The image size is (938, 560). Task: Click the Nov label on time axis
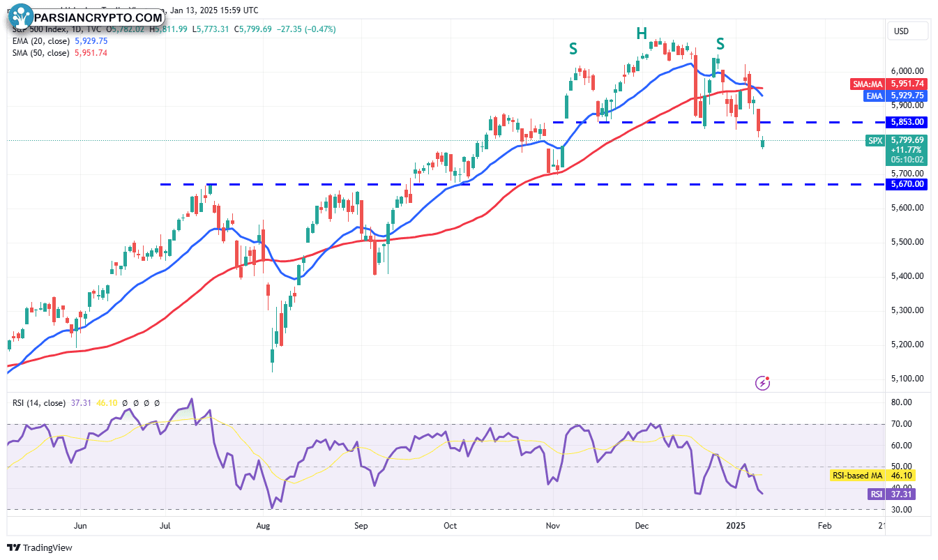point(553,525)
